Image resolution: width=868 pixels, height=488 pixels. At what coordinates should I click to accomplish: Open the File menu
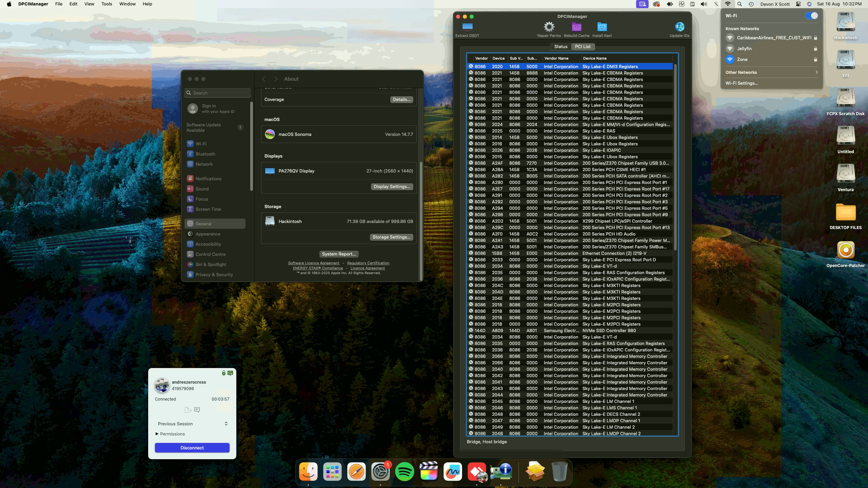pyautogui.click(x=59, y=4)
